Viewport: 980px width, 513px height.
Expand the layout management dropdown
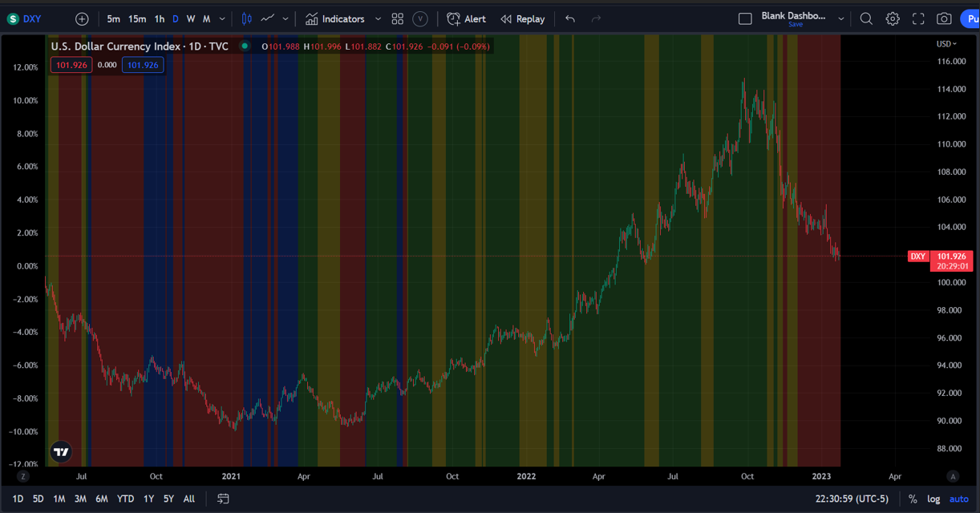(840, 18)
